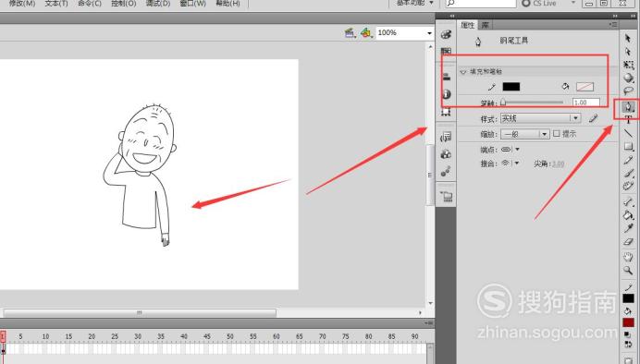Select the Hand tool
The width and height of the screenshot is (640, 364).
pyautogui.click(x=628, y=257)
